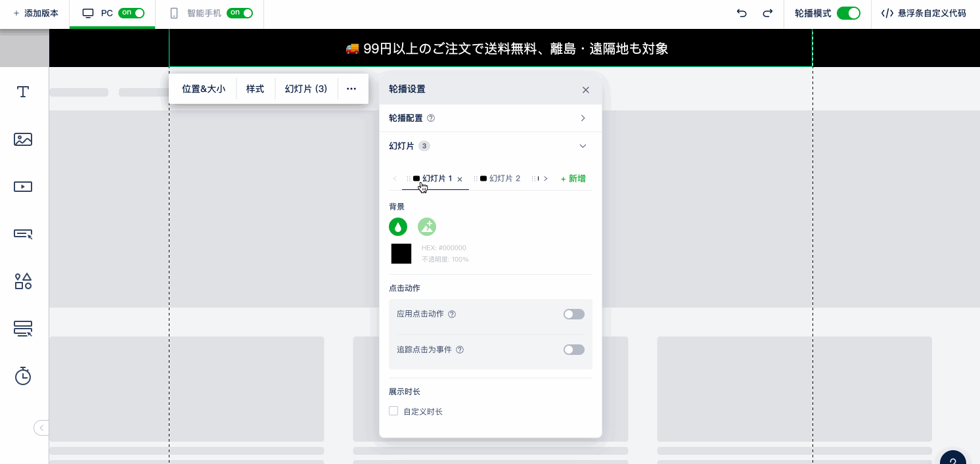Screen dimensions: 980x464
Task: Open the 位置&大小 toolbar menu
Action: point(204,89)
